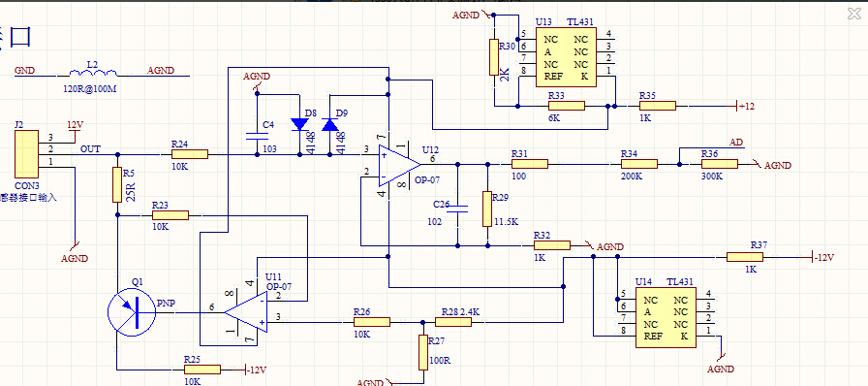Viewport: 868px width, 386px height.
Task: Click the 120R@100M inductor value text
Action: coord(90,88)
